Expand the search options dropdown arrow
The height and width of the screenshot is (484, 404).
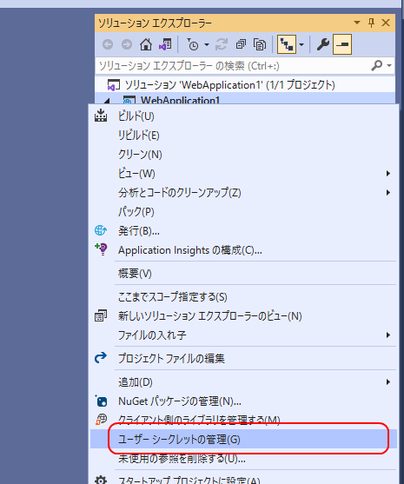(389, 66)
